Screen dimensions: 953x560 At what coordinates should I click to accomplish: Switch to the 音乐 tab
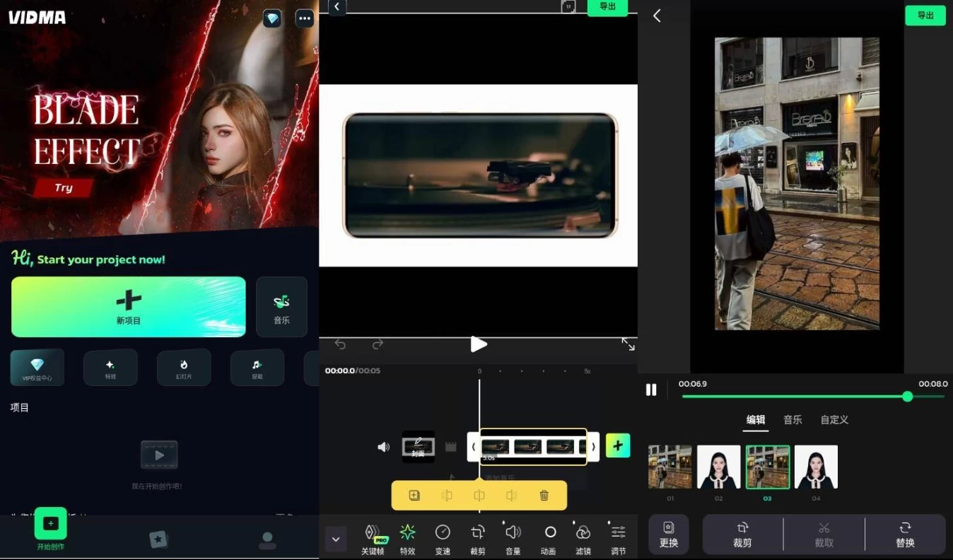(x=793, y=419)
